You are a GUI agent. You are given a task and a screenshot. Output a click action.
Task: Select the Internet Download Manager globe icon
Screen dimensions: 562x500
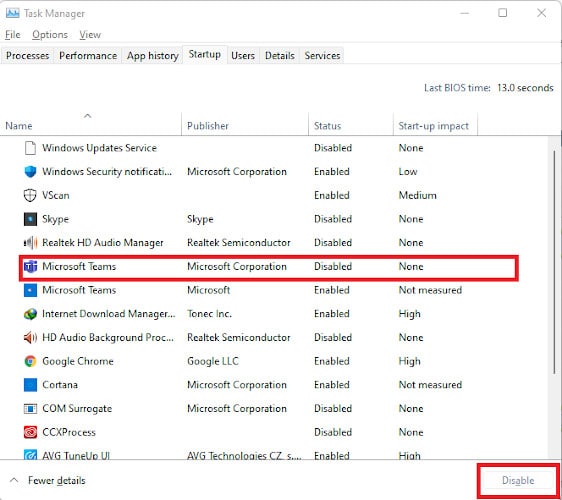(x=30, y=314)
